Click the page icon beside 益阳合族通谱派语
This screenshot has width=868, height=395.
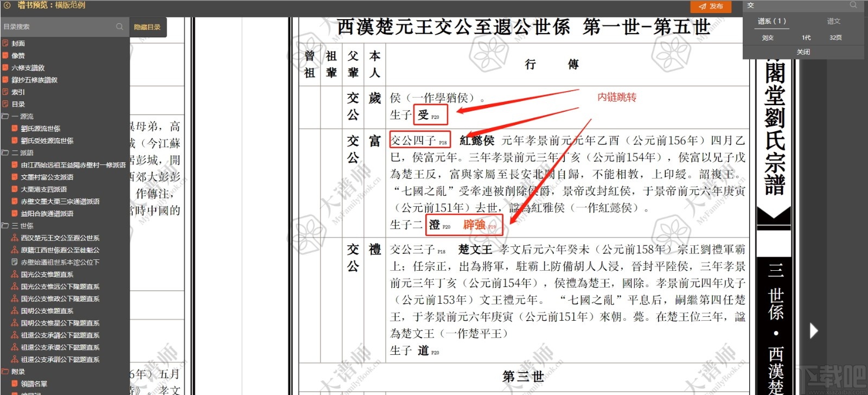tap(15, 214)
